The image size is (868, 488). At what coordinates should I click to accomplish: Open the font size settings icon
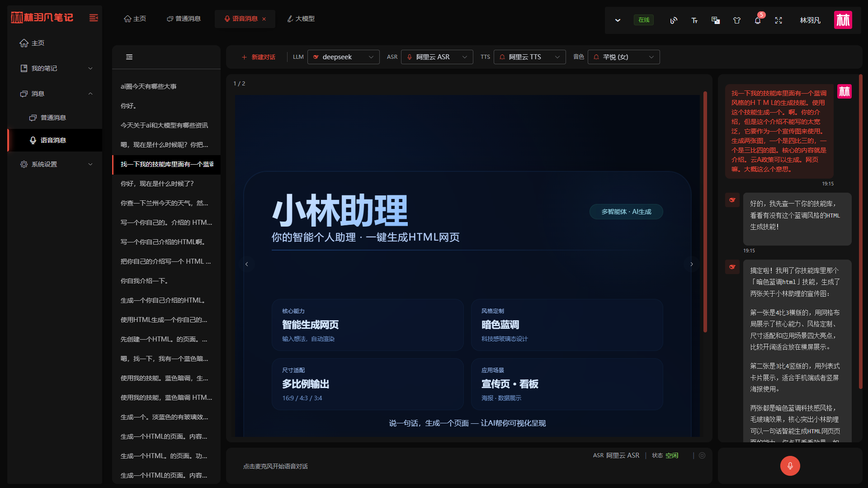click(x=694, y=20)
